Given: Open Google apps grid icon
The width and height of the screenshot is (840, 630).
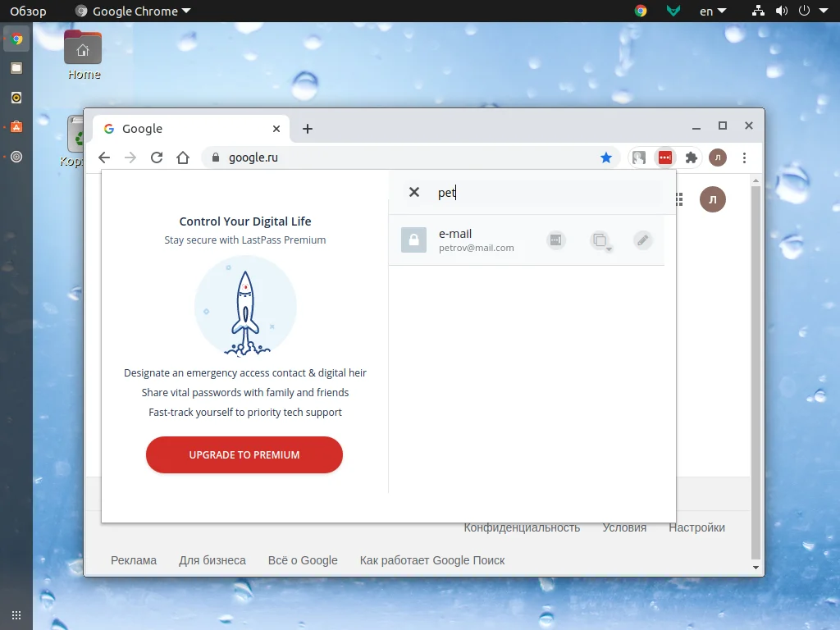Looking at the screenshot, I should (679, 199).
